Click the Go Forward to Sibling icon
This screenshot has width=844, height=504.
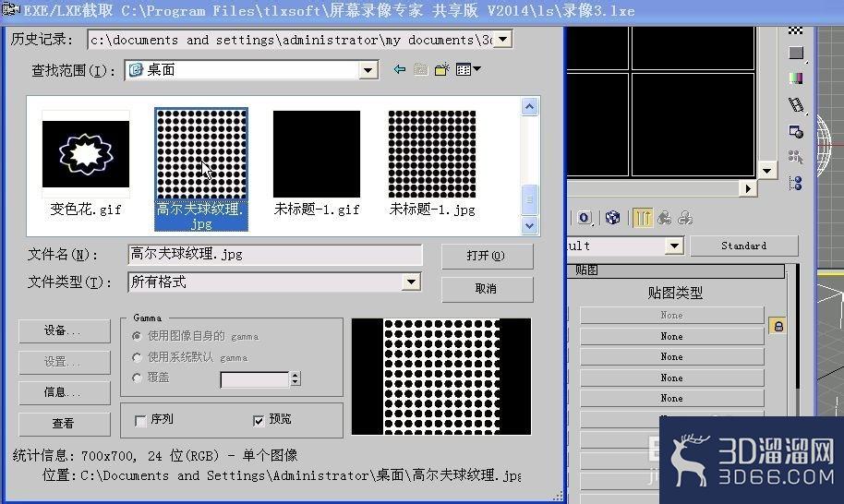[685, 218]
